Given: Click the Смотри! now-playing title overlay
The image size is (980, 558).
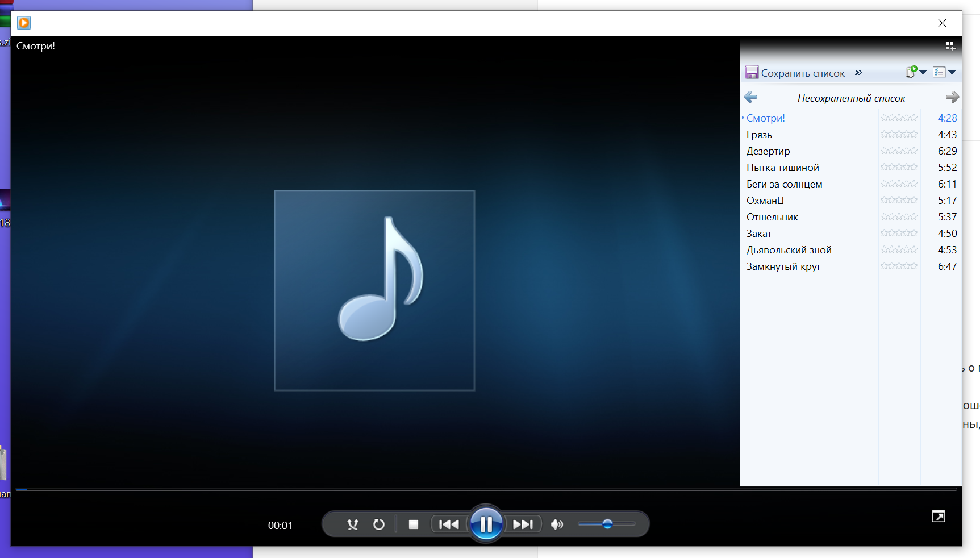Looking at the screenshot, I should pyautogui.click(x=36, y=46).
